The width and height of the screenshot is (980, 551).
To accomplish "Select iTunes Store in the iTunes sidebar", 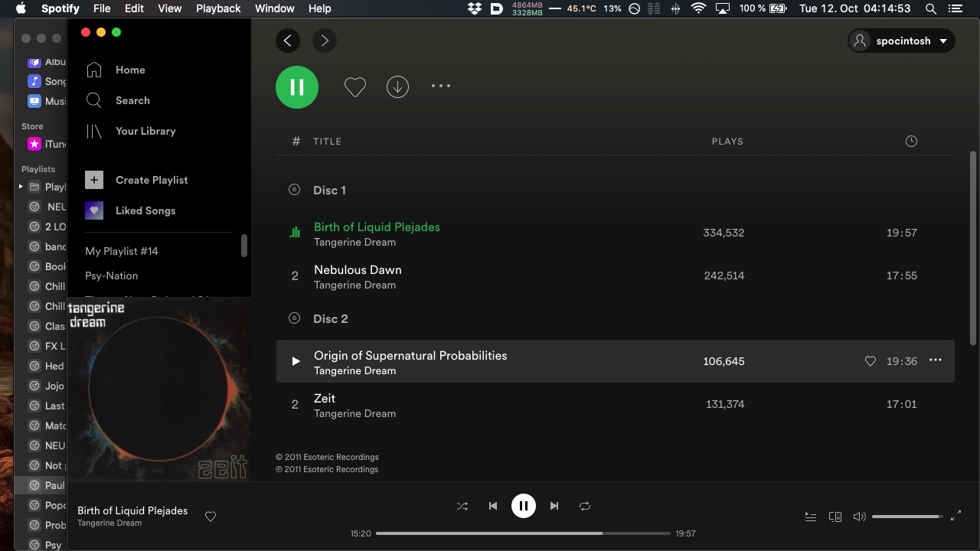I will point(47,144).
